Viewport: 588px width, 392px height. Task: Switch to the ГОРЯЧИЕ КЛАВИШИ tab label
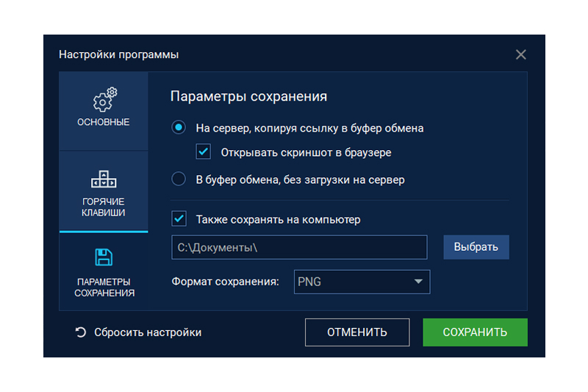[x=104, y=207]
